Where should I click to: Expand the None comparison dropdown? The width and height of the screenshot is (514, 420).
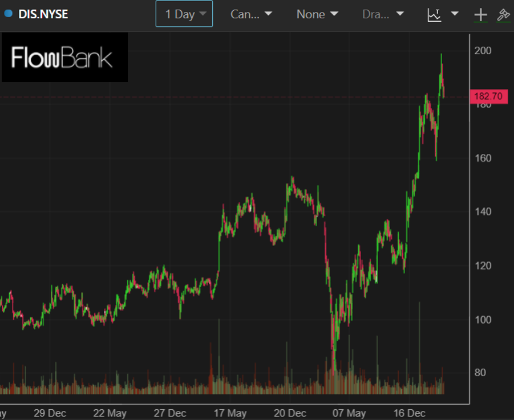tap(317, 14)
